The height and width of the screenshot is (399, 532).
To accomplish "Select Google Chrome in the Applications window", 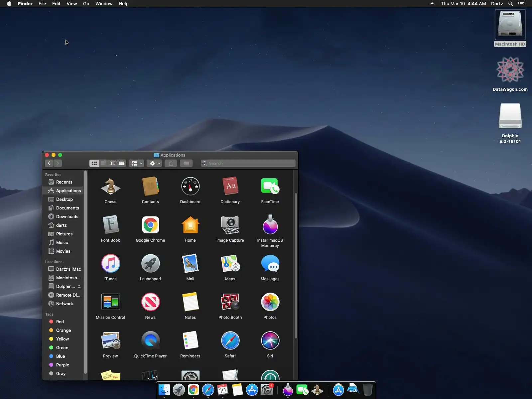I will click(150, 225).
